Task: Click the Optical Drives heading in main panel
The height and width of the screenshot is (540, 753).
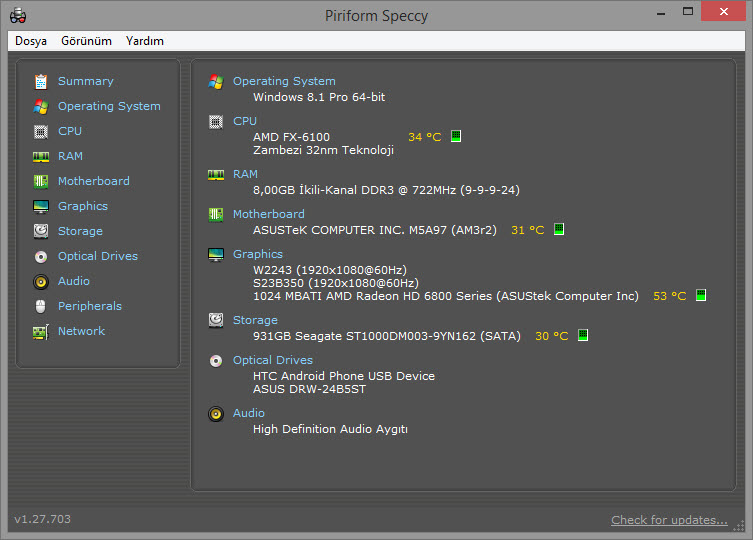Action: (x=273, y=360)
